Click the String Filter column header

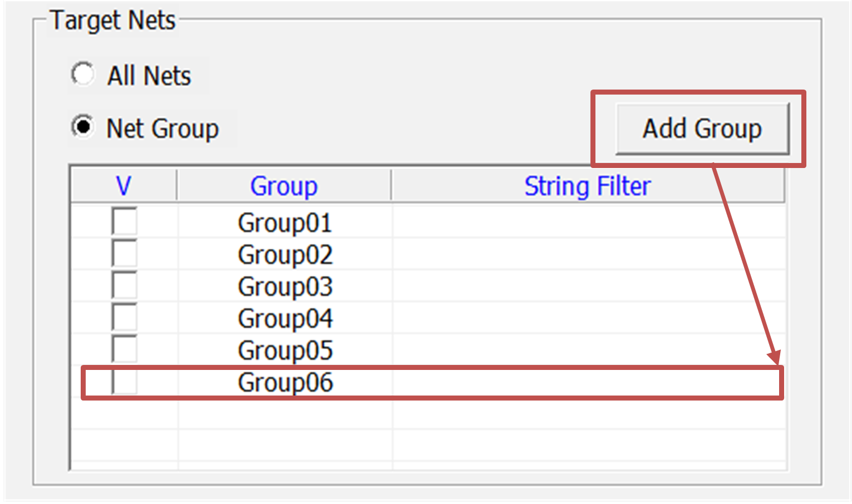[587, 186]
